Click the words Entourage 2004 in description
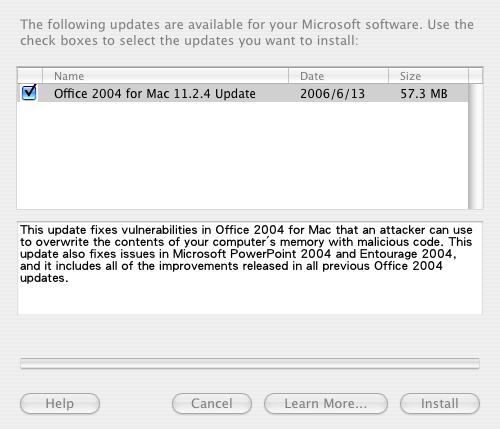Screen dimensions: 500x429 point(406,254)
